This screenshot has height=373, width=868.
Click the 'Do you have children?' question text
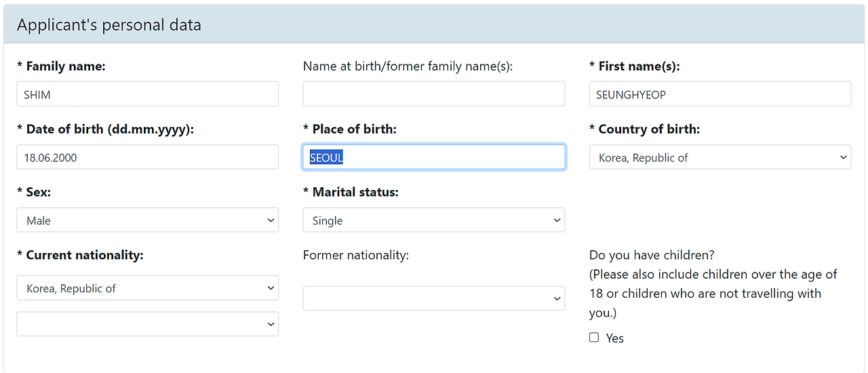coord(652,256)
